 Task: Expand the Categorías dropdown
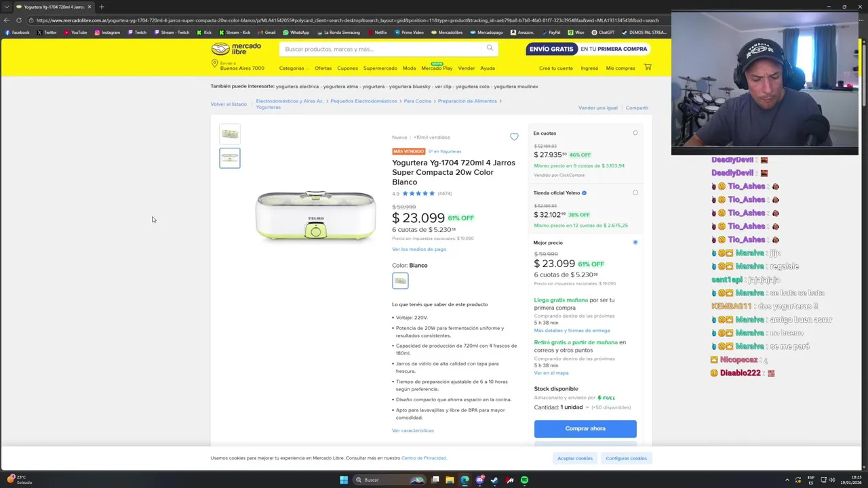coord(294,68)
